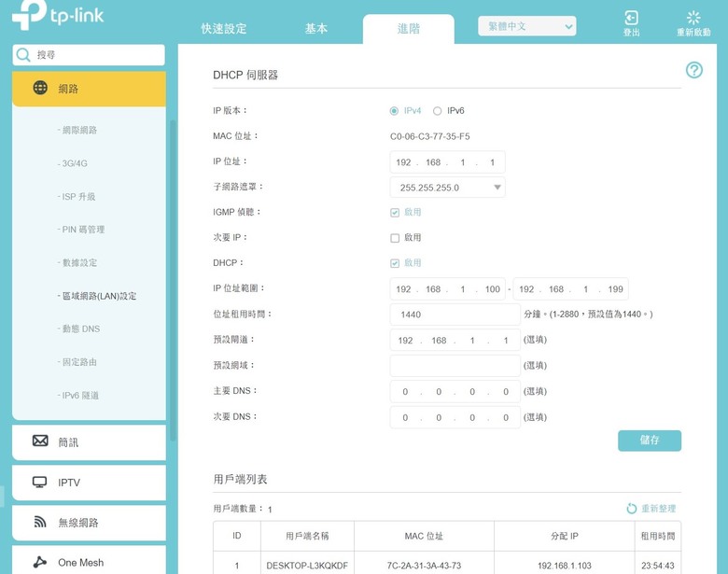This screenshot has height=574, width=728.
Task: Click the 分配 IP column header
Action: (564, 536)
